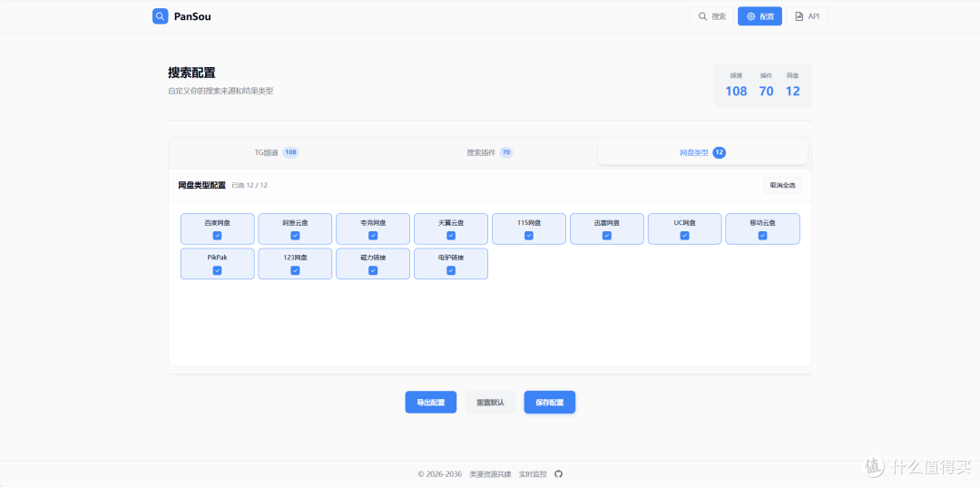Open the 搜索 page in the top navigation
This screenshot has width=980, height=487.
711,16
